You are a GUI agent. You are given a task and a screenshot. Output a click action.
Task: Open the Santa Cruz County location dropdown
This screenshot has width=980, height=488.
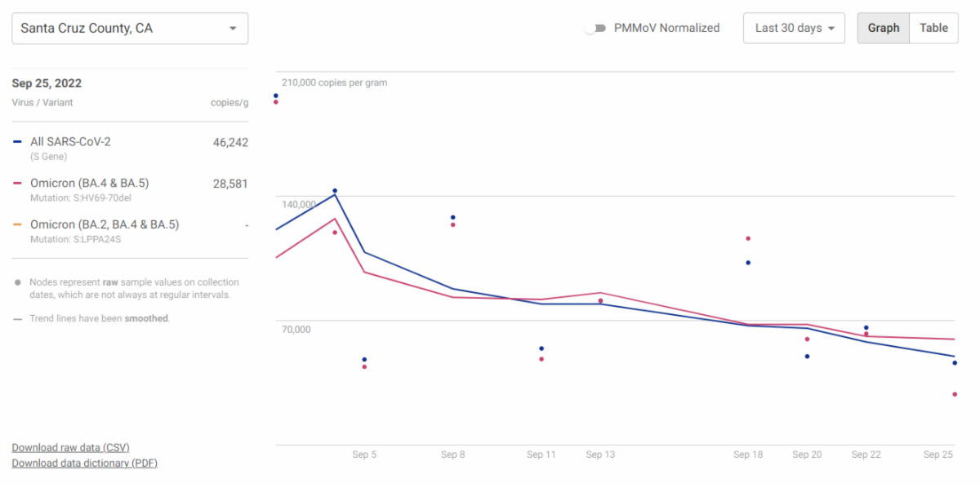tap(130, 29)
